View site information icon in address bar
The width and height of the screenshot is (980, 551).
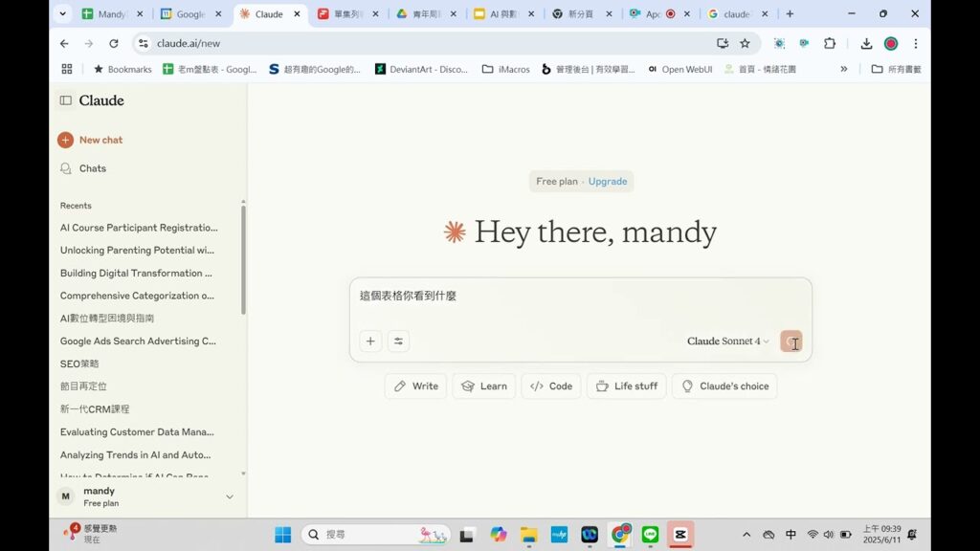[x=144, y=43]
